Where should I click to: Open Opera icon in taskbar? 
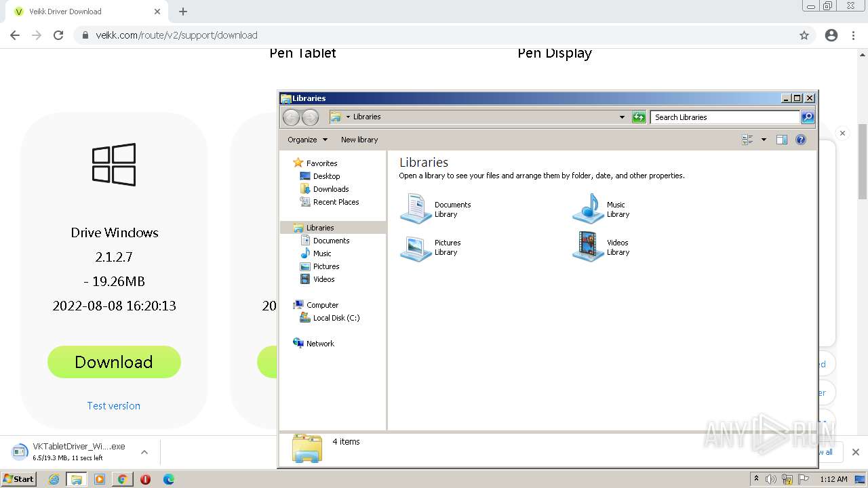click(145, 479)
